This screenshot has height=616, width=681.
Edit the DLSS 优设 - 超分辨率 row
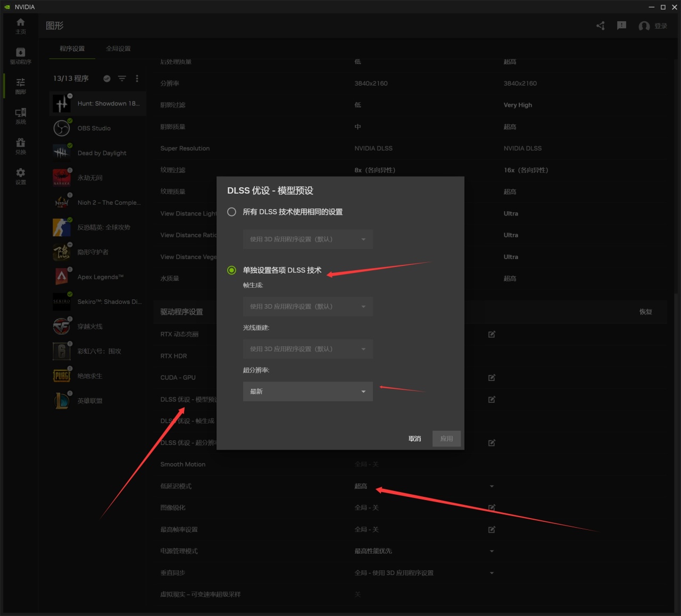492,443
